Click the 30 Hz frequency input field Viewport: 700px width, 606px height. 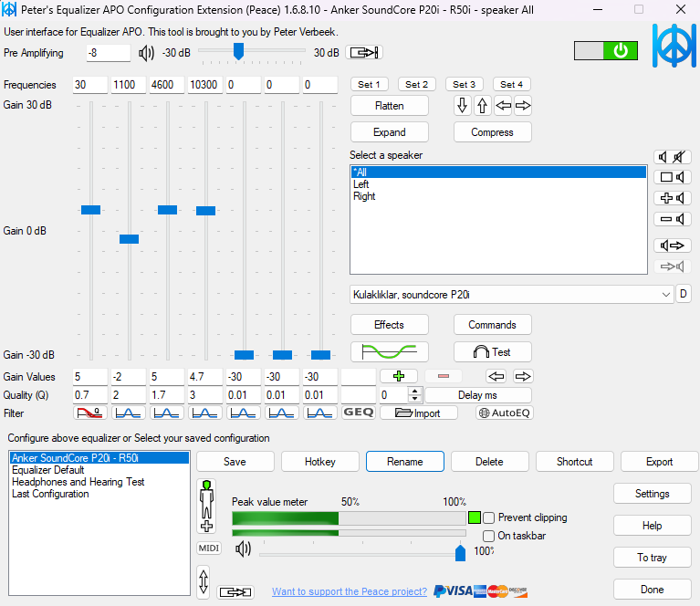[90, 85]
